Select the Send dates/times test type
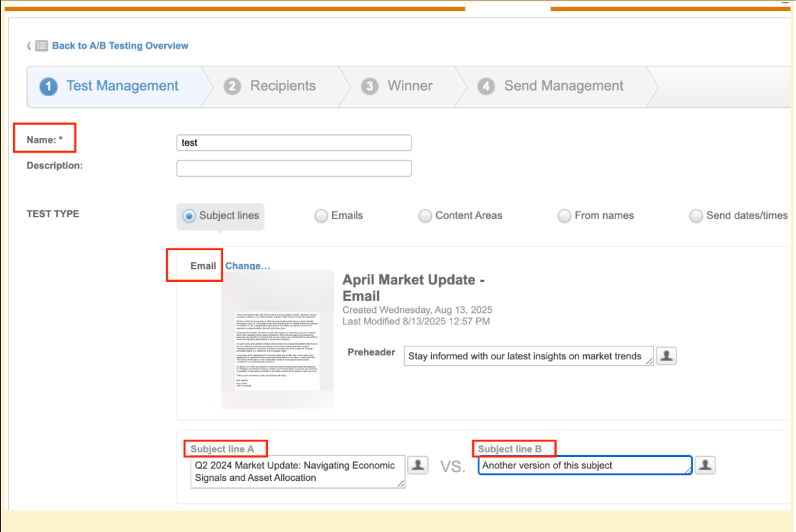 coord(696,216)
